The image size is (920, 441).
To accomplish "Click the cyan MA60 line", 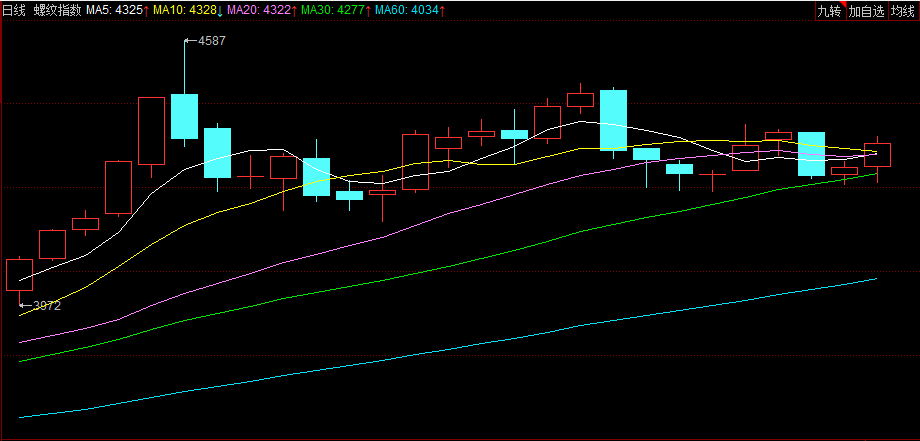I will pyautogui.click(x=446, y=349).
